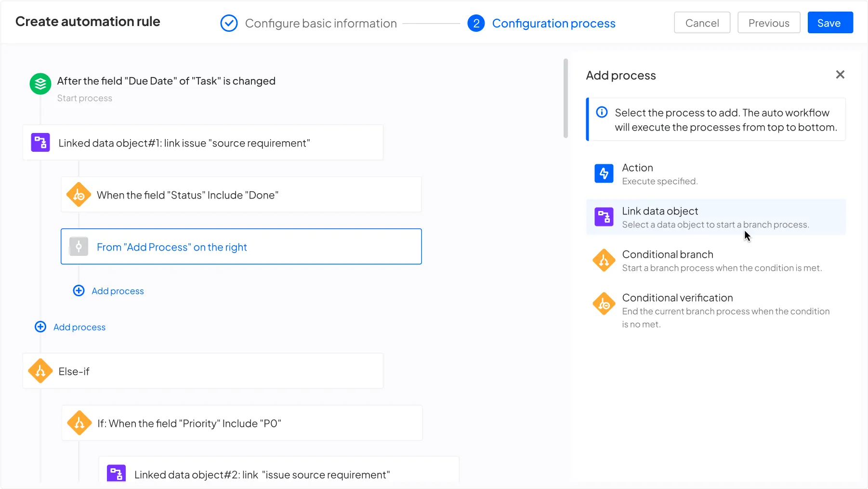This screenshot has width=868, height=489.
Task: Click the blue lightning Action icon
Action: [604, 173]
